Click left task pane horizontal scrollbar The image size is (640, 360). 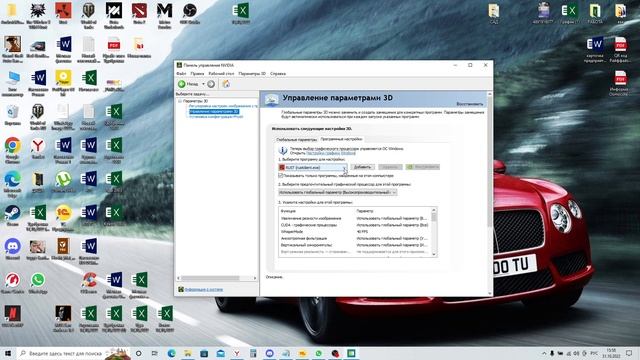click(x=211, y=278)
